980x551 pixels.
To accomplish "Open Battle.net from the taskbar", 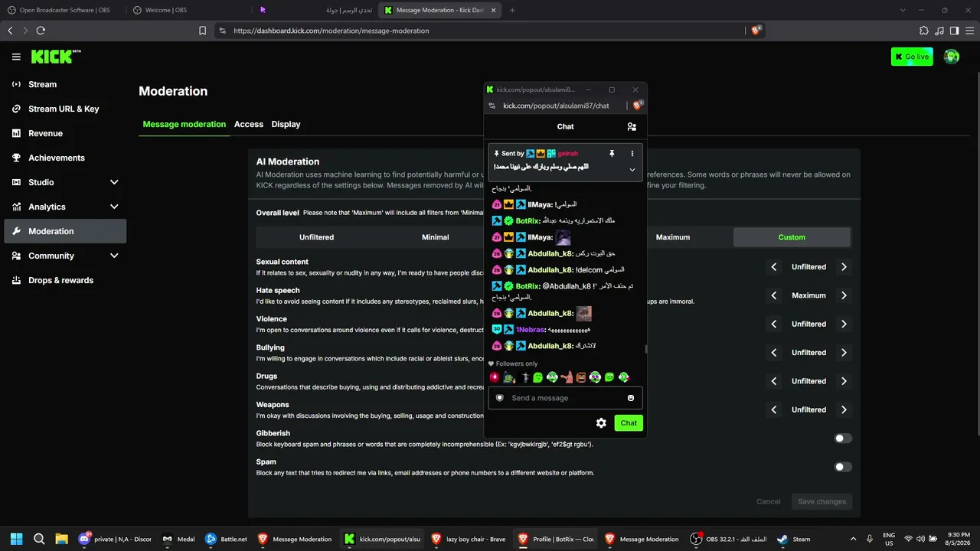I will tap(226, 539).
